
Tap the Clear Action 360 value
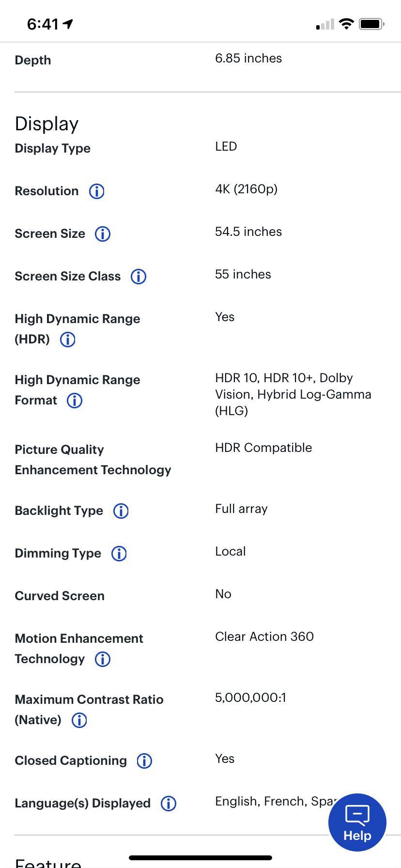pos(264,637)
